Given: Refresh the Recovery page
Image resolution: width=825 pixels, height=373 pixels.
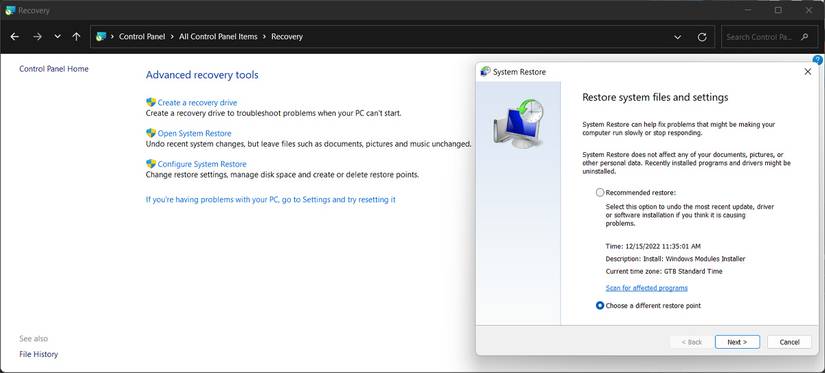Looking at the screenshot, I should (x=701, y=37).
